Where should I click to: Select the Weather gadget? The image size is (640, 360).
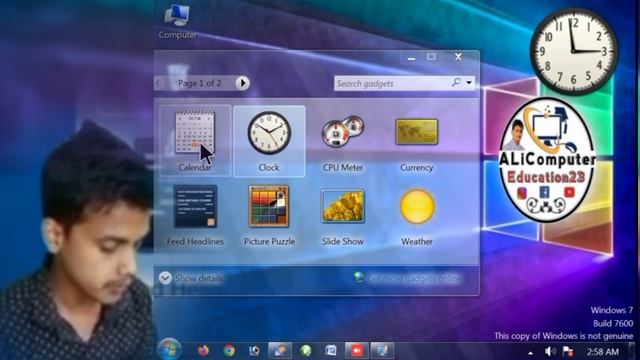417,216
